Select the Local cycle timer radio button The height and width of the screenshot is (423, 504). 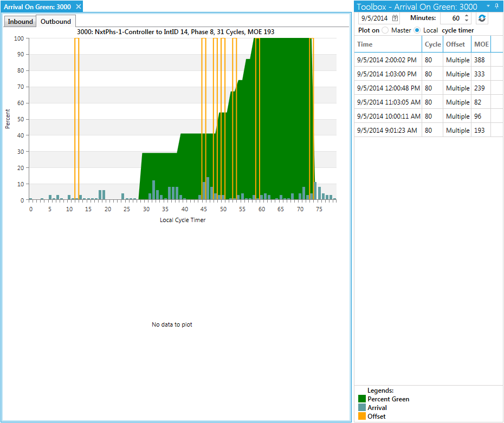[417, 30]
